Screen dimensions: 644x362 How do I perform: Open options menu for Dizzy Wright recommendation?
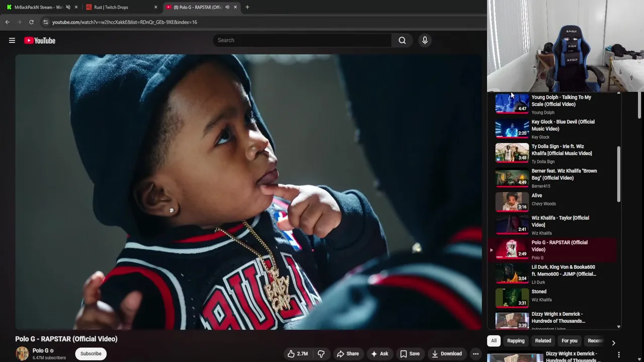[619, 354]
